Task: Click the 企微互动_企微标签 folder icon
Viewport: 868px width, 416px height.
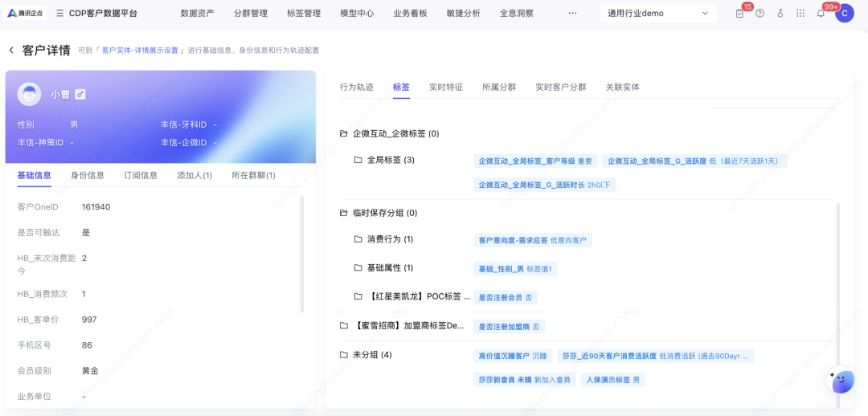Action: 343,133
